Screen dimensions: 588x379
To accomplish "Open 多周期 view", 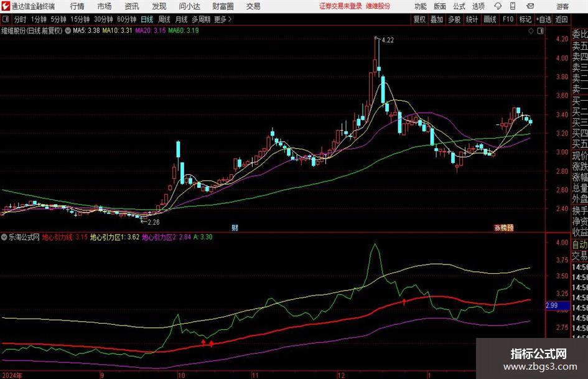I will (x=201, y=19).
